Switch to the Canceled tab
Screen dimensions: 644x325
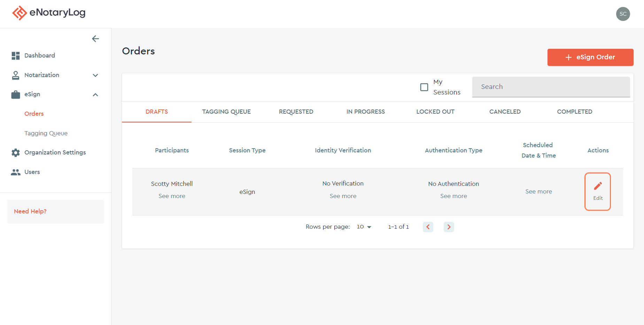pos(505,112)
